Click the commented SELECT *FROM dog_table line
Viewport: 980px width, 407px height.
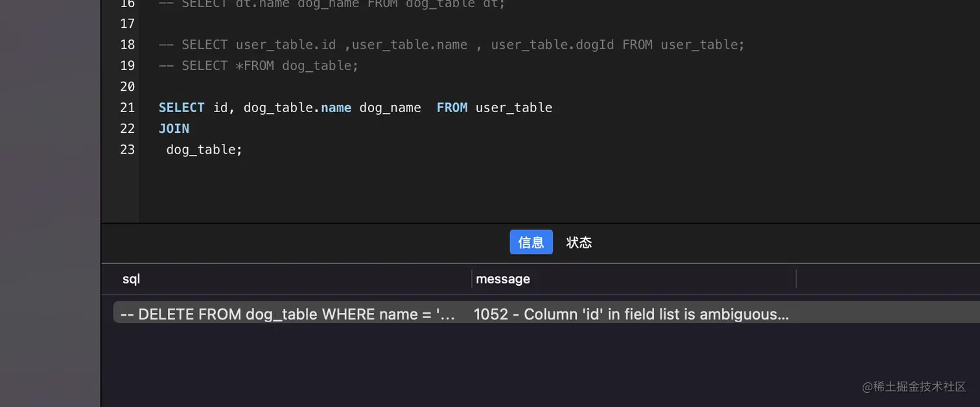[x=259, y=65]
